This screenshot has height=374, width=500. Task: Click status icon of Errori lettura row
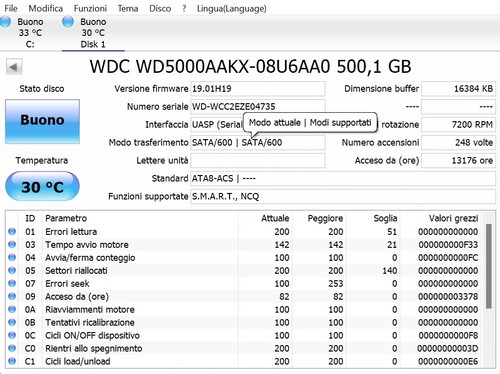(12, 231)
